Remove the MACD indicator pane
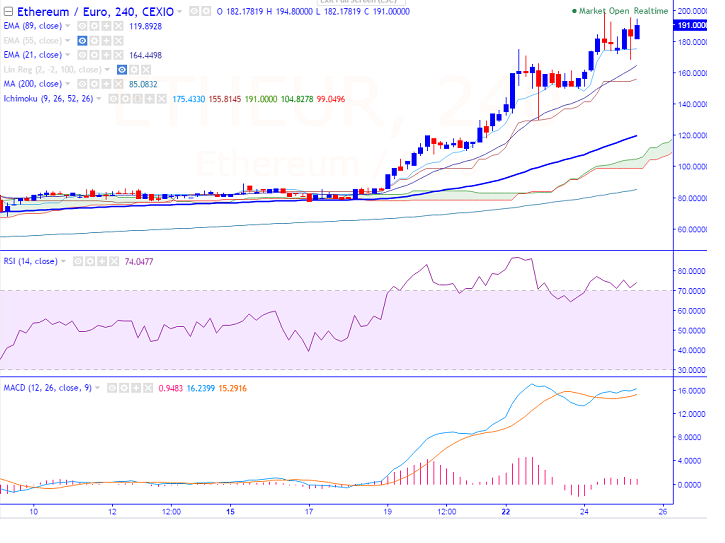 pos(148,388)
